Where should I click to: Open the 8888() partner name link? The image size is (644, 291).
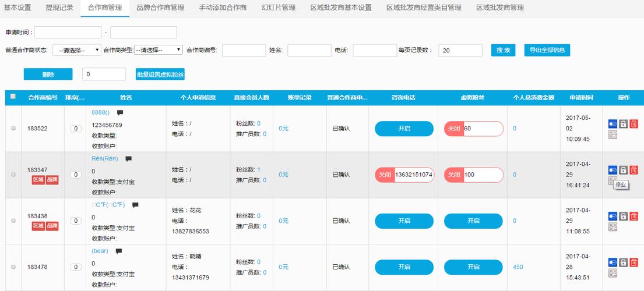click(101, 112)
